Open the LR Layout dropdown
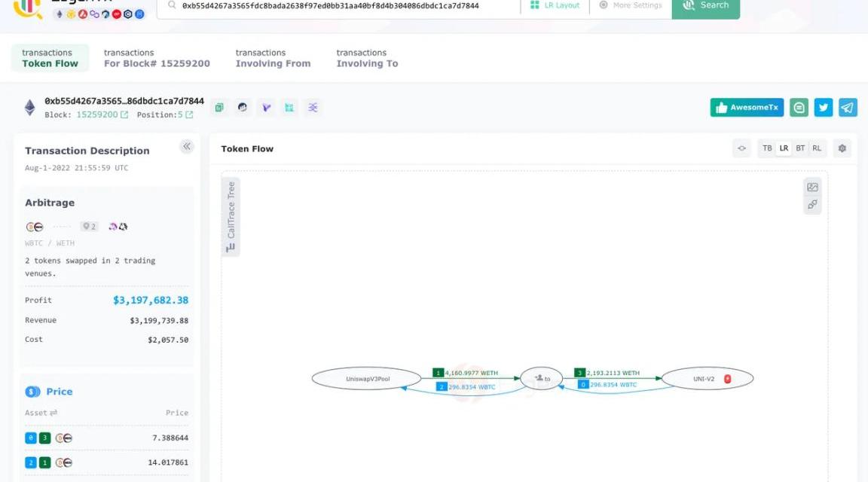Screen dimensions: 868x482 pos(555,5)
